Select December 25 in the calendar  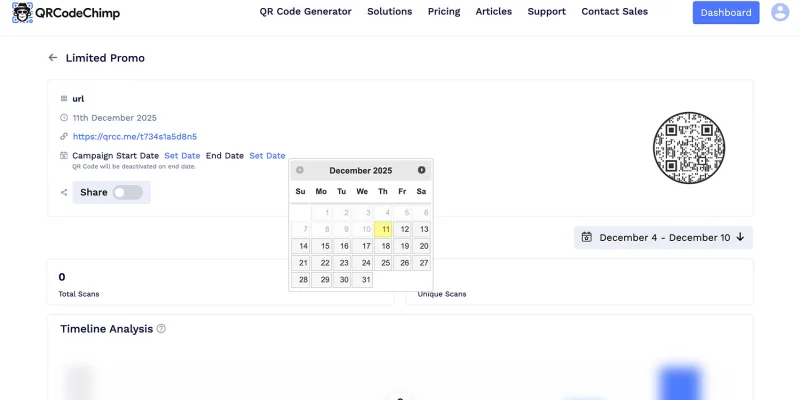(x=383, y=263)
